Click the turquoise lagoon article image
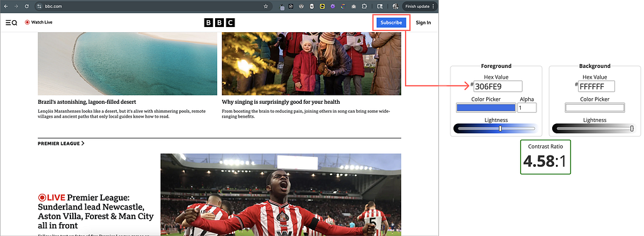 tap(127, 64)
